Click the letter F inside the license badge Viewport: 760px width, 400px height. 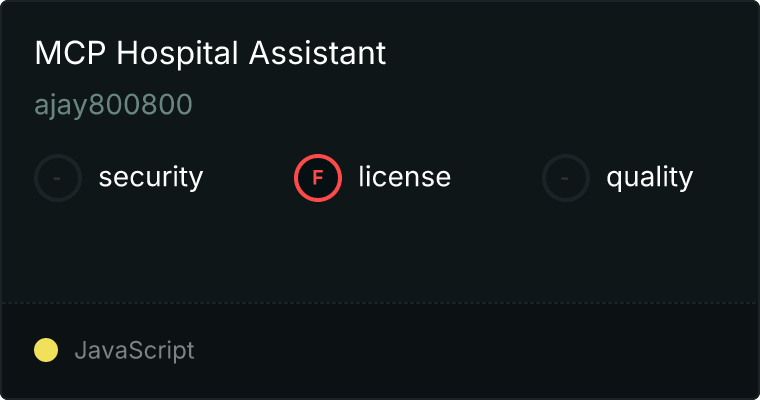point(318,178)
